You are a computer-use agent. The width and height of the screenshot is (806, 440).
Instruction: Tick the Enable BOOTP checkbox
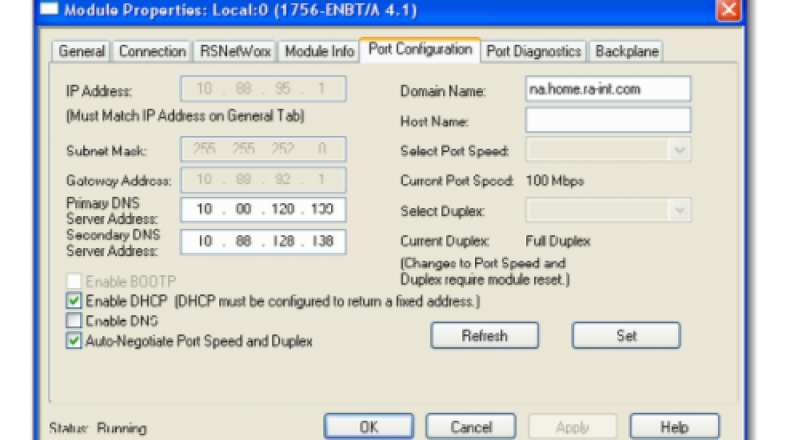point(74,281)
